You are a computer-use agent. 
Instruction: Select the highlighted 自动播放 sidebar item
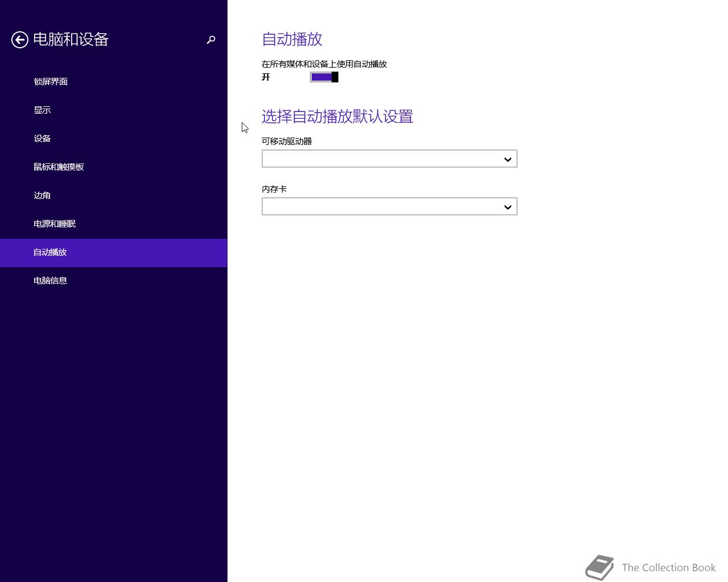pyautogui.click(x=114, y=252)
